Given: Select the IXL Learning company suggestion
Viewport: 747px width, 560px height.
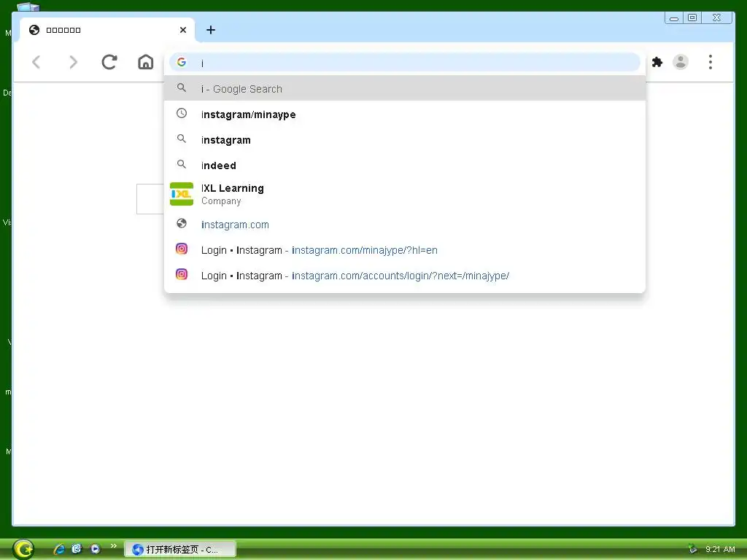Looking at the screenshot, I should click(x=404, y=194).
